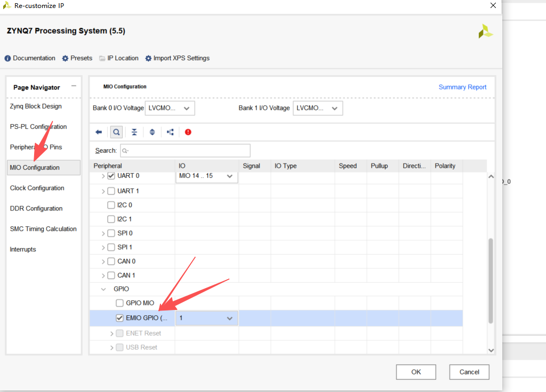This screenshot has height=392, width=546.
Task: Expand the UART 1 tree row
Action: 103,191
